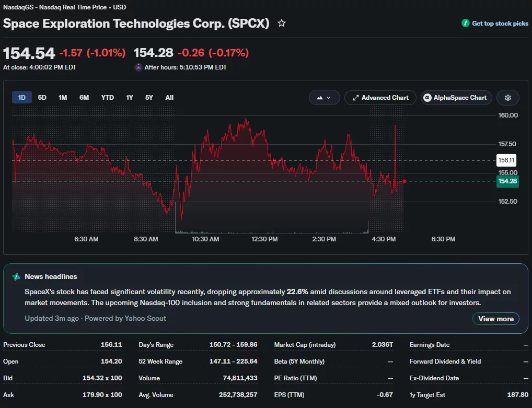532x408 pixels.
Task: Click the Previous Close label
Action: [24, 345]
